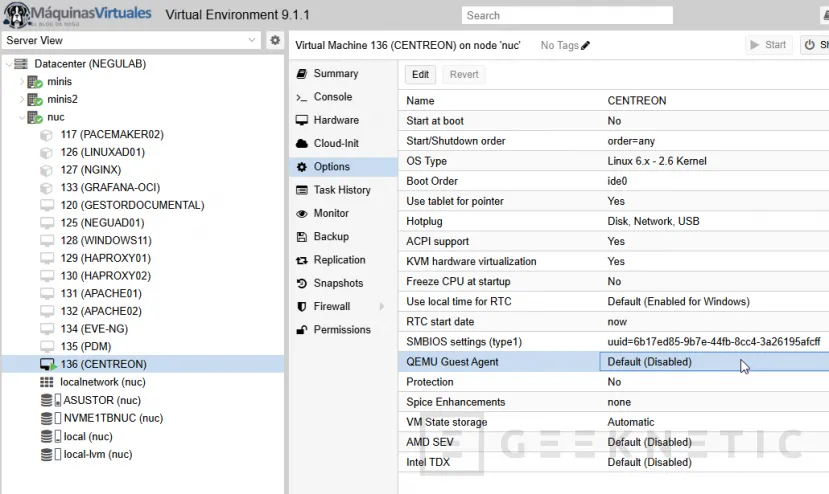Click the Console terminal icon
Screen dimensions: 829x494
click(301, 97)
